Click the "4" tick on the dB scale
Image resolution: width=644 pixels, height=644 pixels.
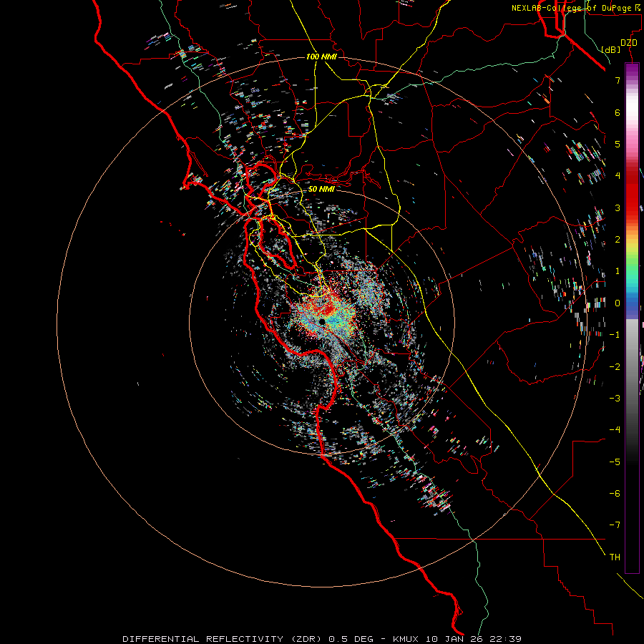[618, 176]
